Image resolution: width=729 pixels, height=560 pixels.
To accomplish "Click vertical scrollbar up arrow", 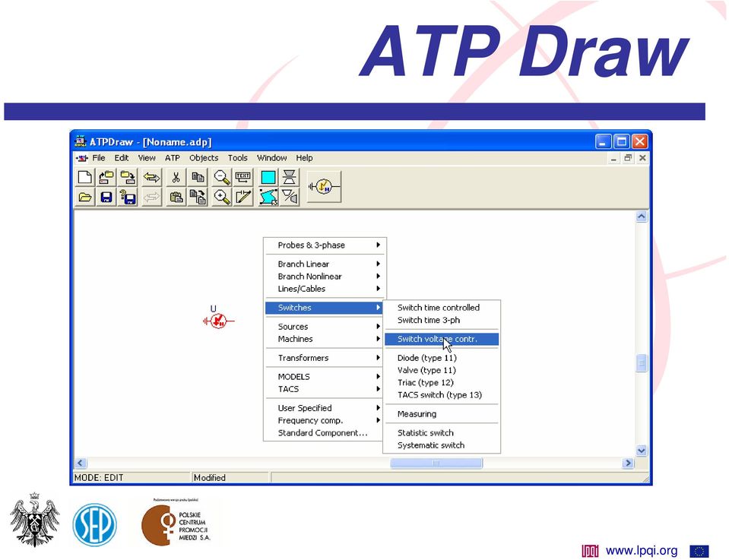I will [x=642, y=217].
